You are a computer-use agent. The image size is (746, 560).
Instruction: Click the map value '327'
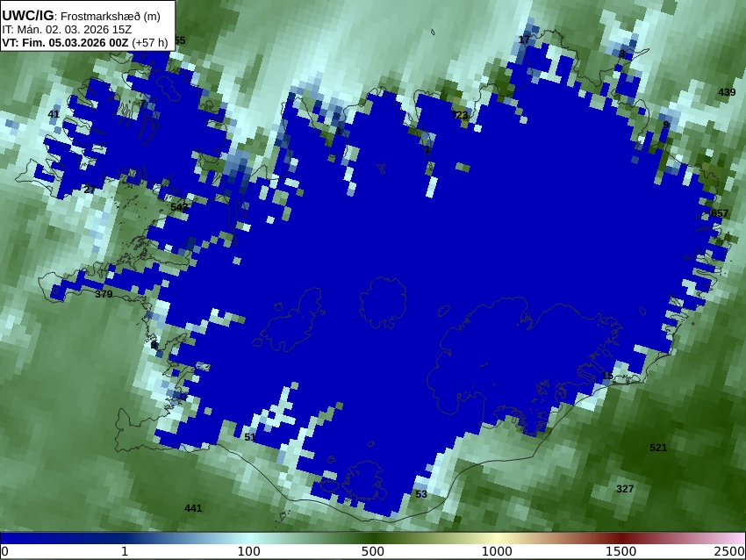coord(625,489)
